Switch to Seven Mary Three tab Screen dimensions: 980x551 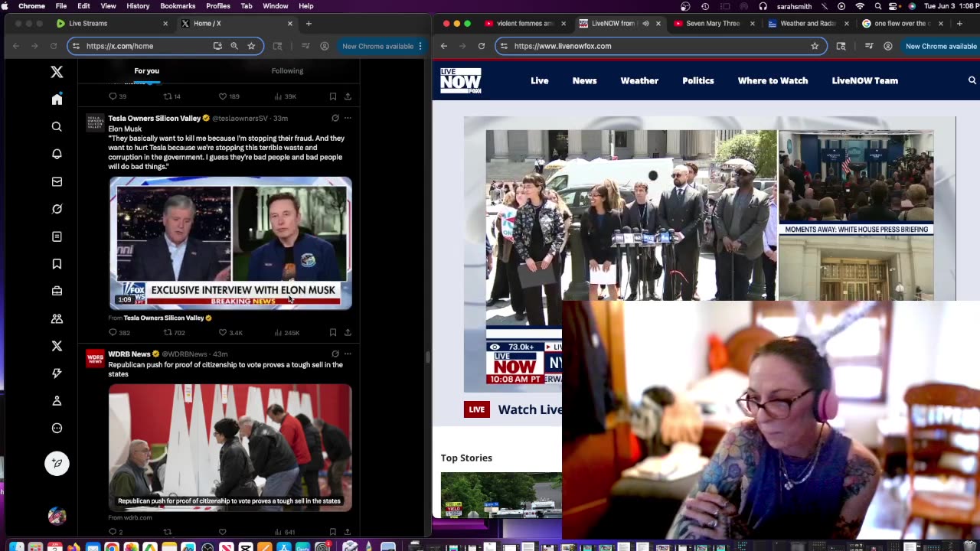(x=713, y=24)
